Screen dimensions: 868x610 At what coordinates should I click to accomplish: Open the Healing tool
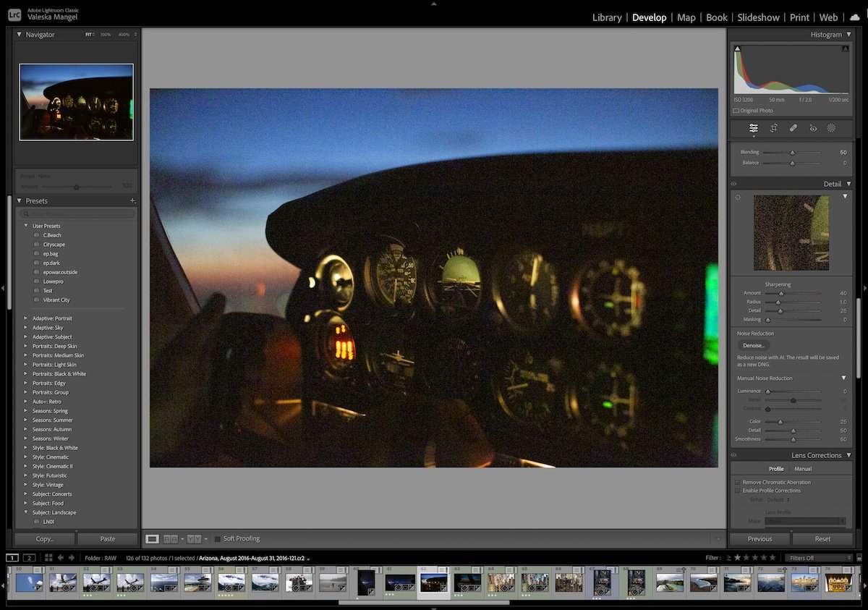pos(793,127)
